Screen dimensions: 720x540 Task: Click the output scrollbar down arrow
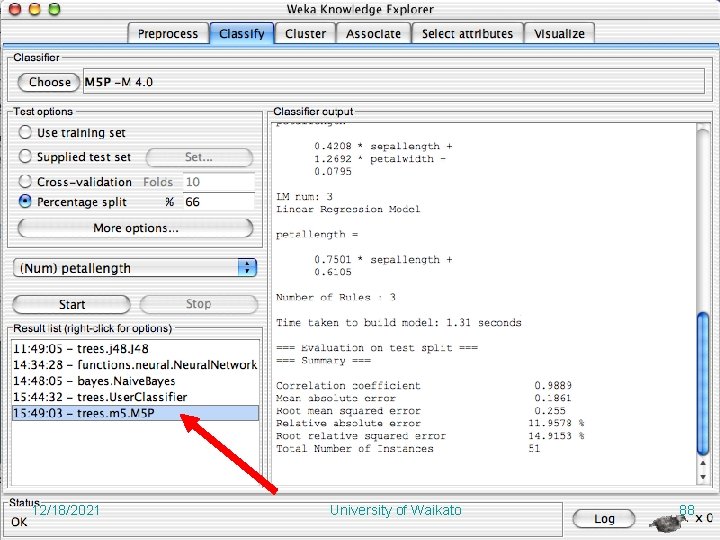pos(703,477)
